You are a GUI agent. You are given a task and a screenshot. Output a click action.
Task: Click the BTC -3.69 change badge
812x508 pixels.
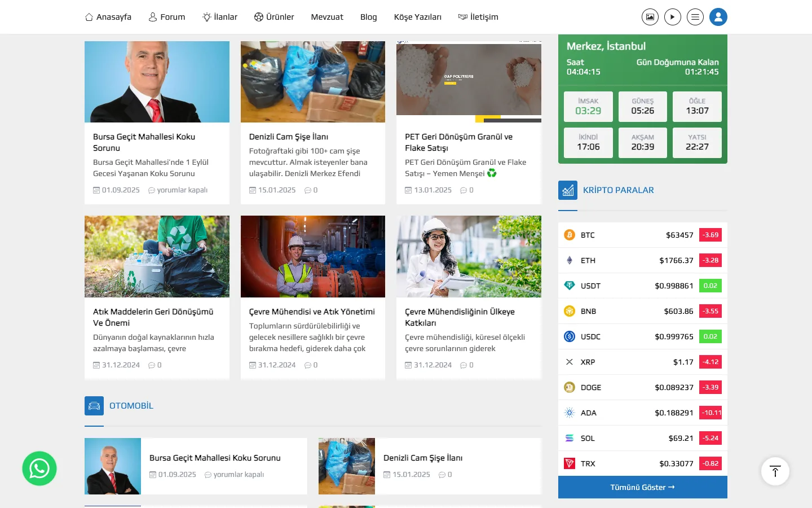(710, 235)
